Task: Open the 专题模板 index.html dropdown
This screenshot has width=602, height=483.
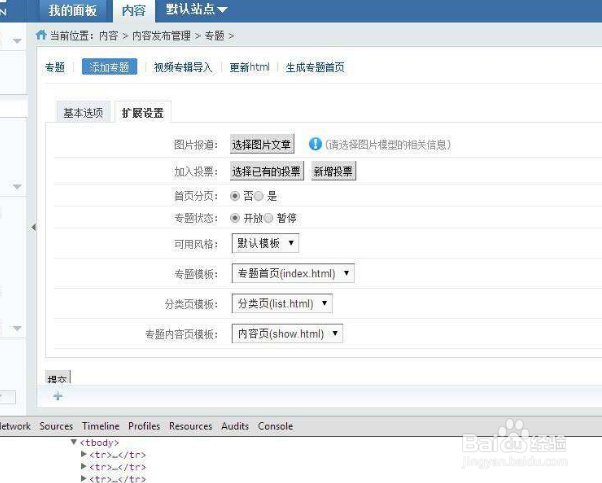Action: click(x=293, y=273)
